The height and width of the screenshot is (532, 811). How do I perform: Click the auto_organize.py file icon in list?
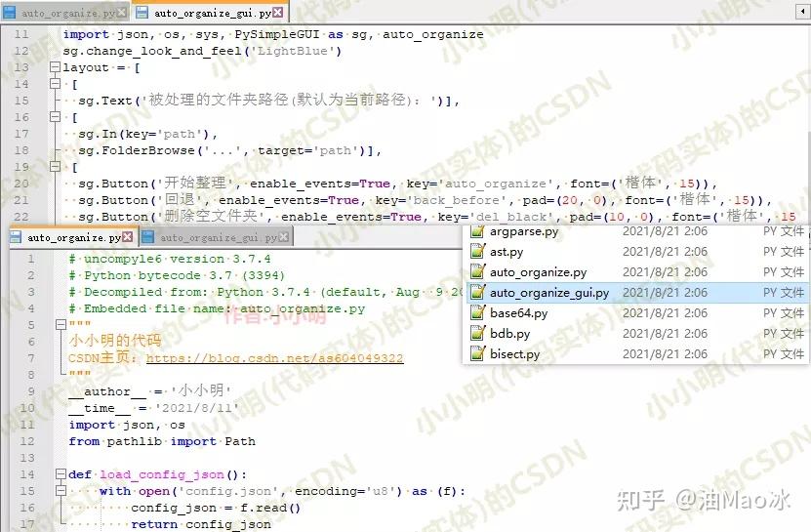[477, 271]
